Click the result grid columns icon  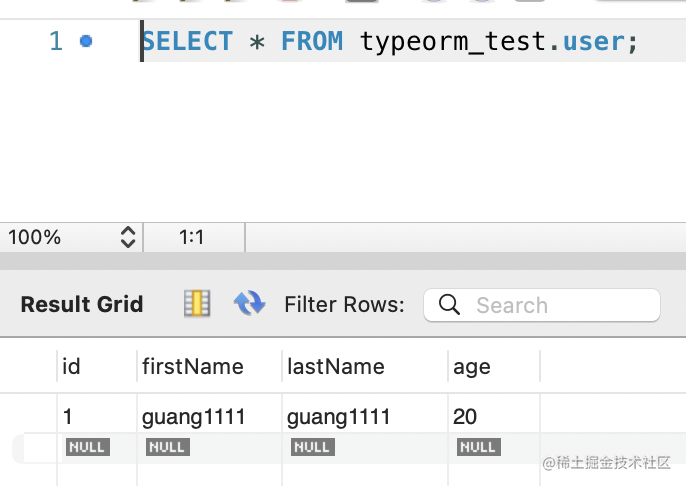click(x=197, y=304)
